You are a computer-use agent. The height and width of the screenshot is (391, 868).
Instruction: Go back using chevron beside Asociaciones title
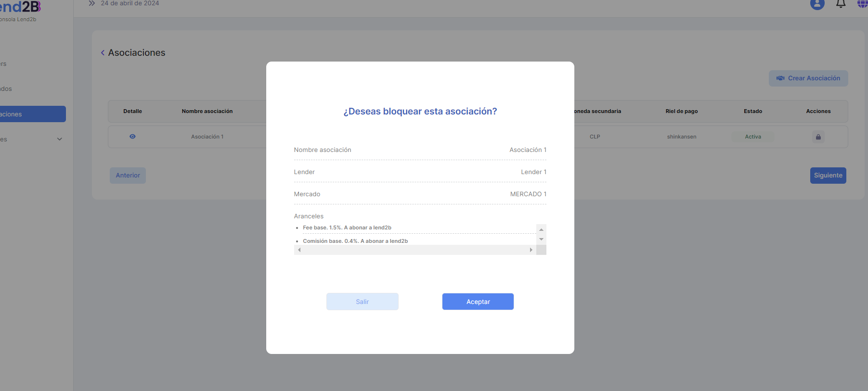point(103,53)
